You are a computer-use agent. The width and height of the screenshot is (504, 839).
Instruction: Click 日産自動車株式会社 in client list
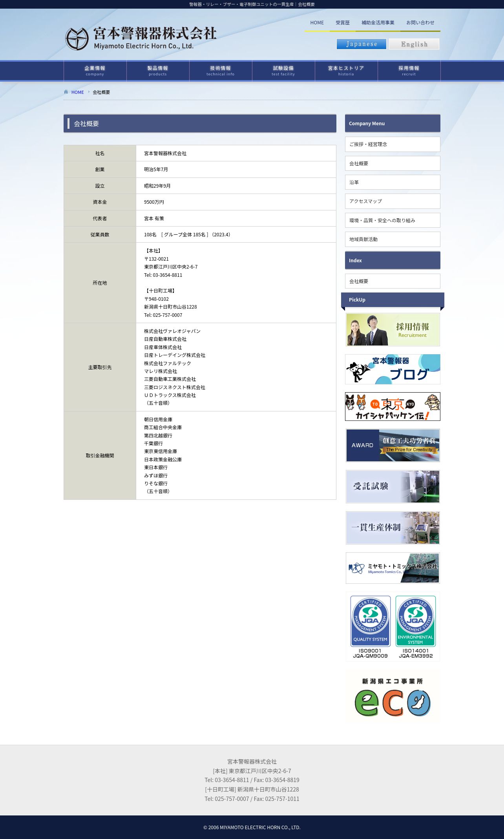pos(165,339)
